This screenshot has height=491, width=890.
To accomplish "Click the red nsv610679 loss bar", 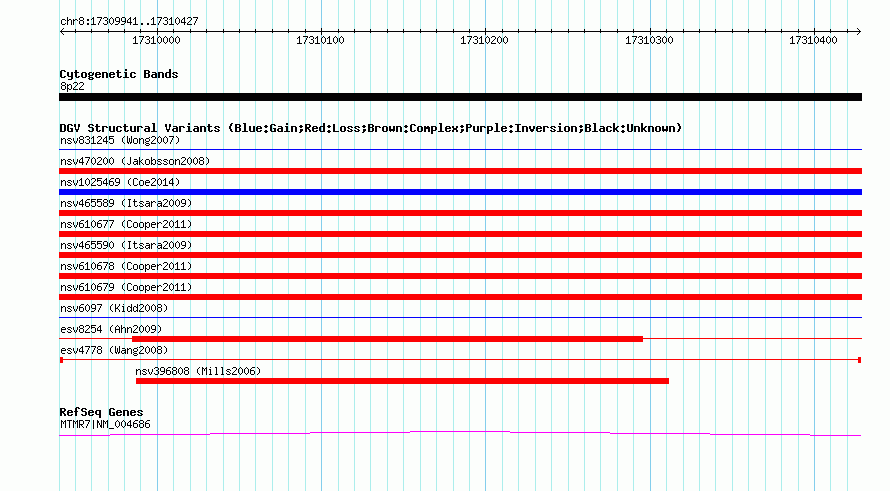I will point(460,297).
